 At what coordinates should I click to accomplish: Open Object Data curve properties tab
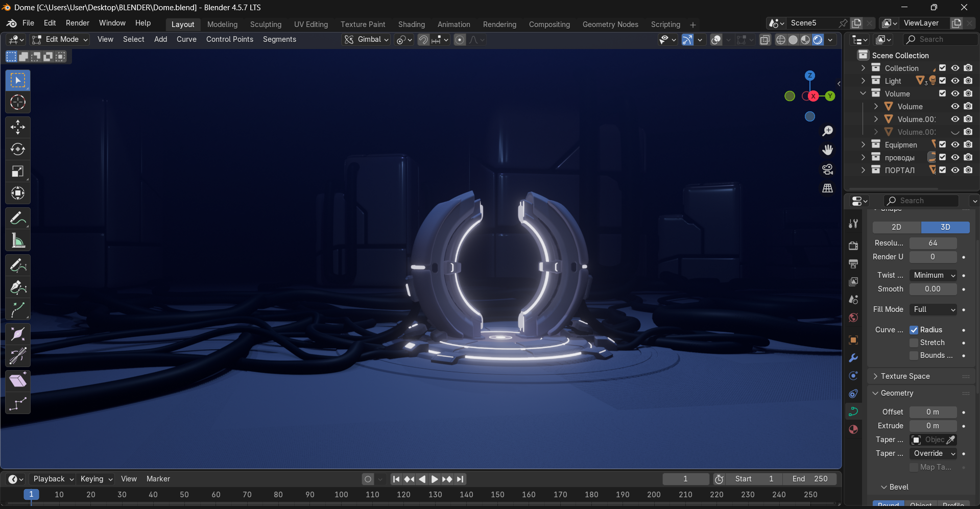pos(853,411)
